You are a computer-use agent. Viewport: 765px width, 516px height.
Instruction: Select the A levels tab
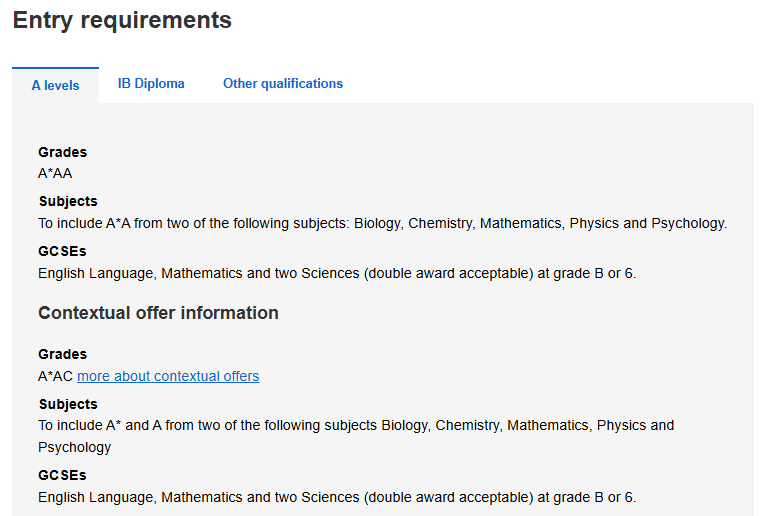[x=55, y=86]
